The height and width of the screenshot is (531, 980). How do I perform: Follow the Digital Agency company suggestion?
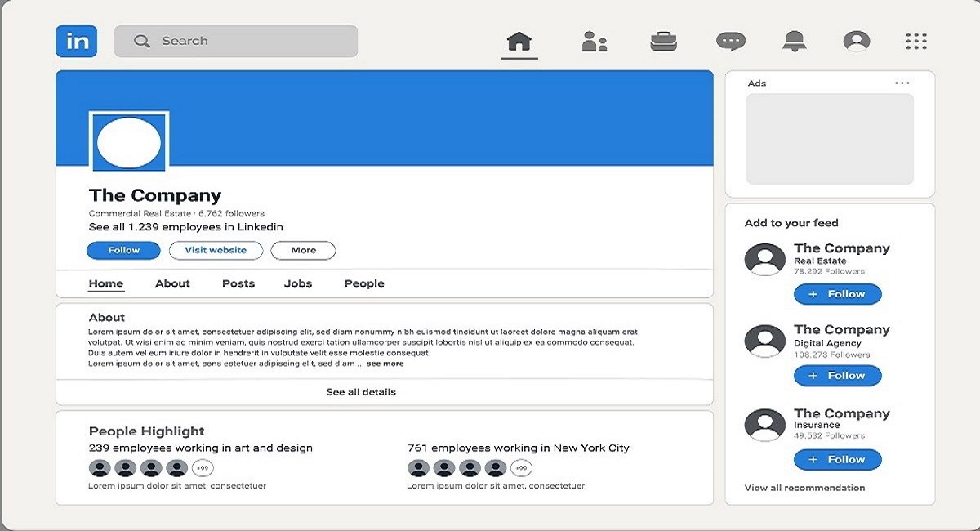[837, 376]
